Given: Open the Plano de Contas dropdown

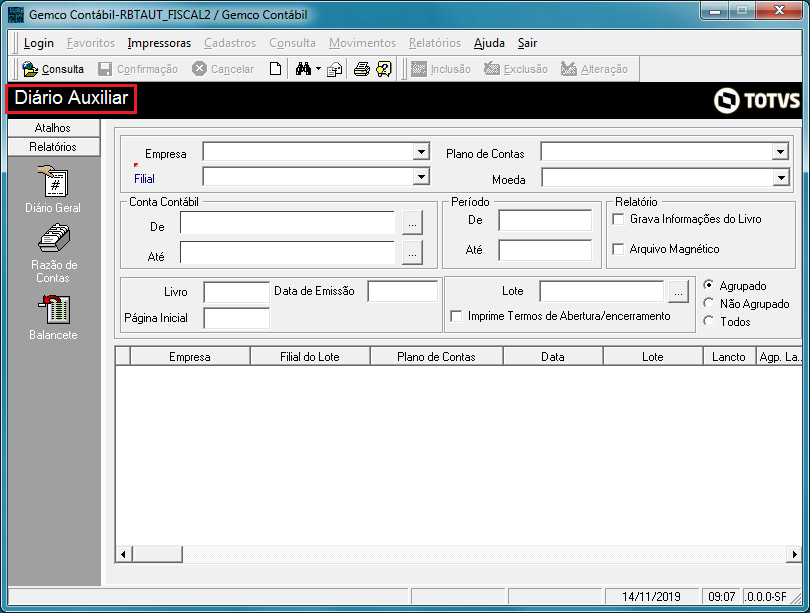Looking at the screenshot, I should 780,152.
